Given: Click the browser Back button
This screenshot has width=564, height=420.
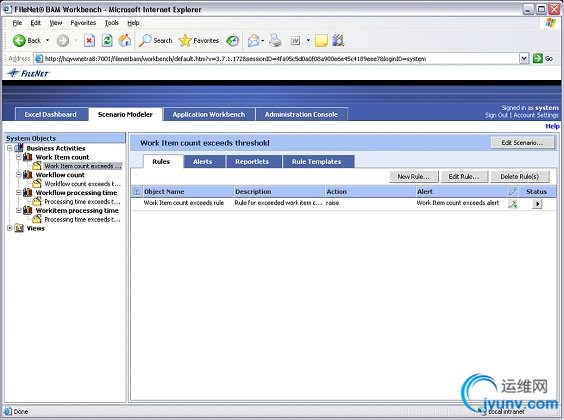Looking at the screenshot, I should 26,41.
